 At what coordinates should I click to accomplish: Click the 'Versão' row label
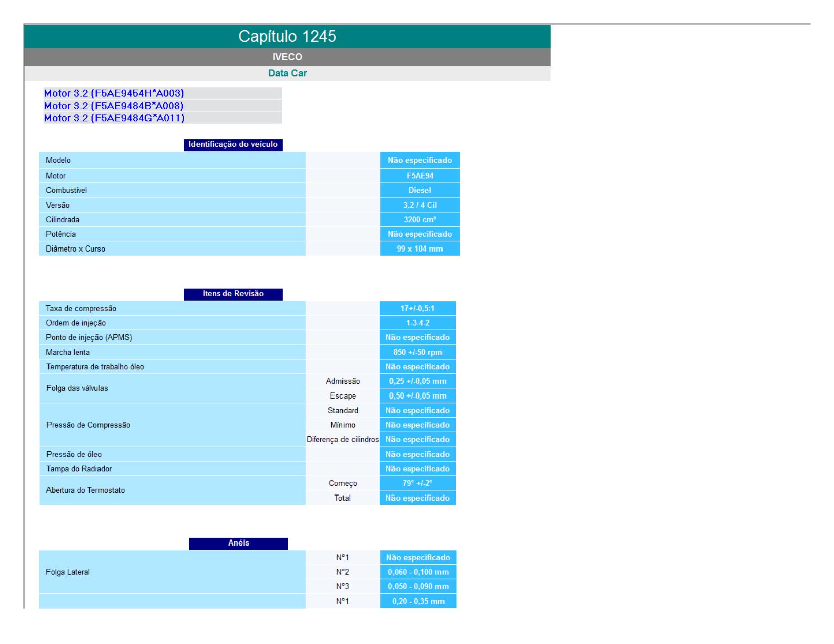pyautogui.click(x=58, y=205)
